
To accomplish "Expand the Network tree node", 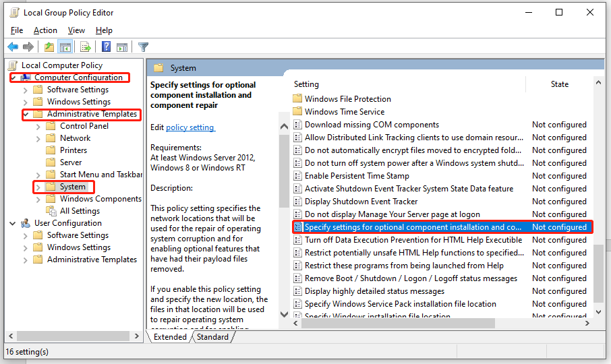I will tap(38, 139).
